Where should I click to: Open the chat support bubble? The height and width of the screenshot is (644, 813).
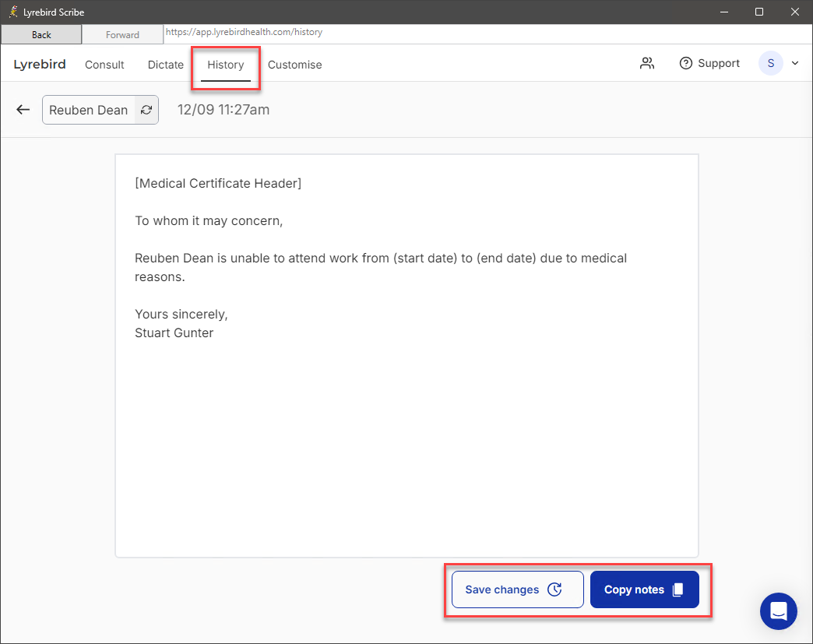[778, 611]
